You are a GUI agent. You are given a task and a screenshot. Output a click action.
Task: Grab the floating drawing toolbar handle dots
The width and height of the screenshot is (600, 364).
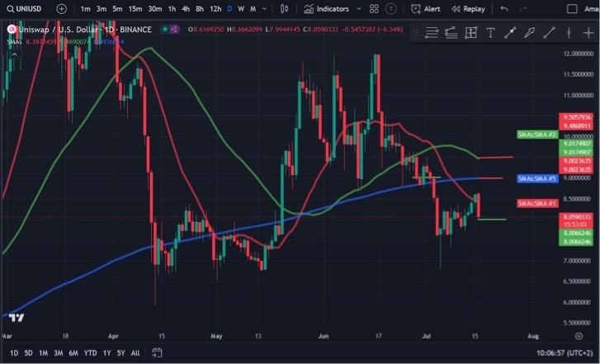pyautogui.click(x=415, y=33)
